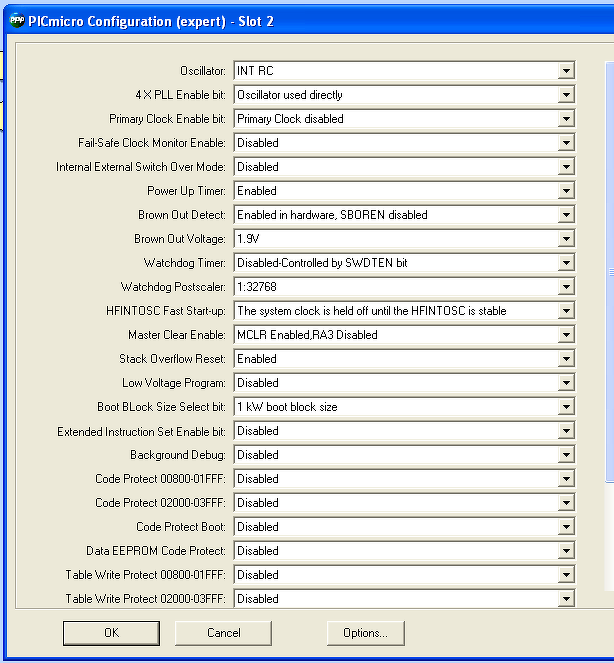Click the 'Brown Out Voltage:' label

pyautogui.click(x=180, y=239)
